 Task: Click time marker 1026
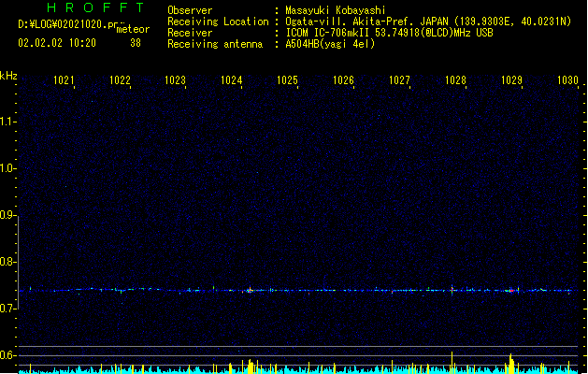343,80
